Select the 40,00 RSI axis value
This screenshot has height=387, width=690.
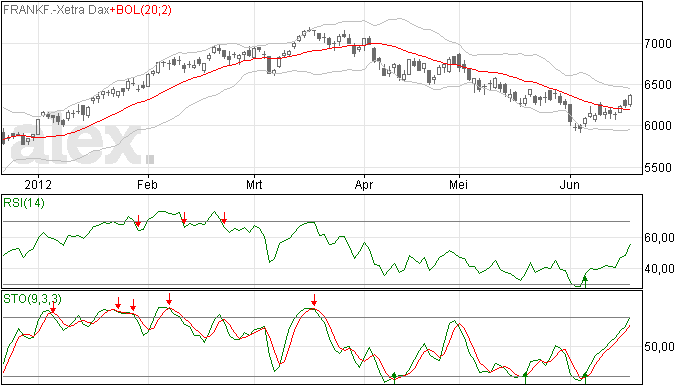(659, 269)
